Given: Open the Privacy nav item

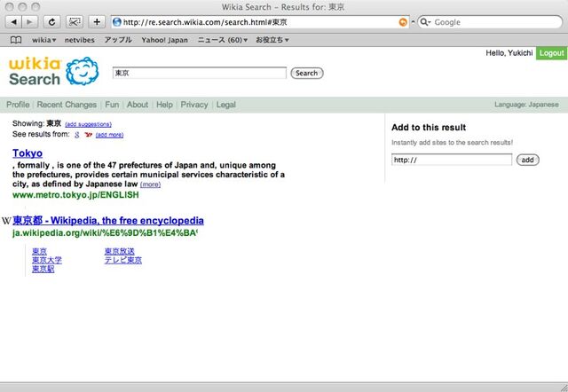Looking at the screenshot, I should 194,105.
